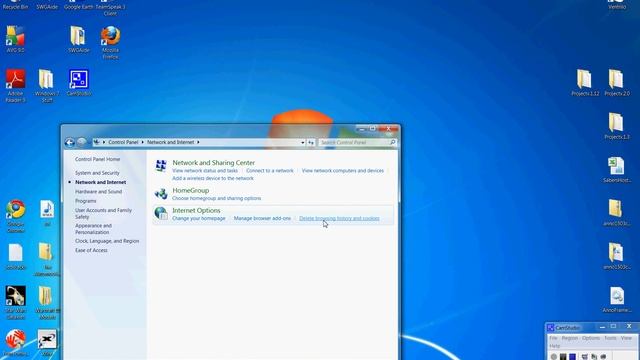
Task: Click Choose homegroup and sharing options
Action: point(216,198)
